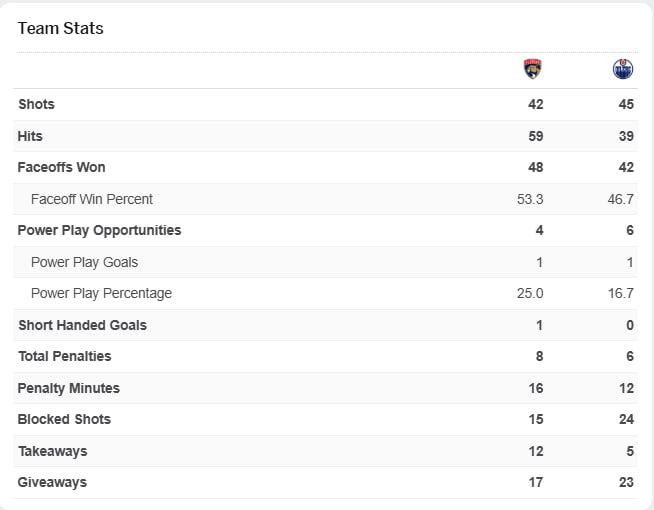This screenshot has width=654, height=510.
Task: Click the Blocked Shots label
Action: point(64,419)
